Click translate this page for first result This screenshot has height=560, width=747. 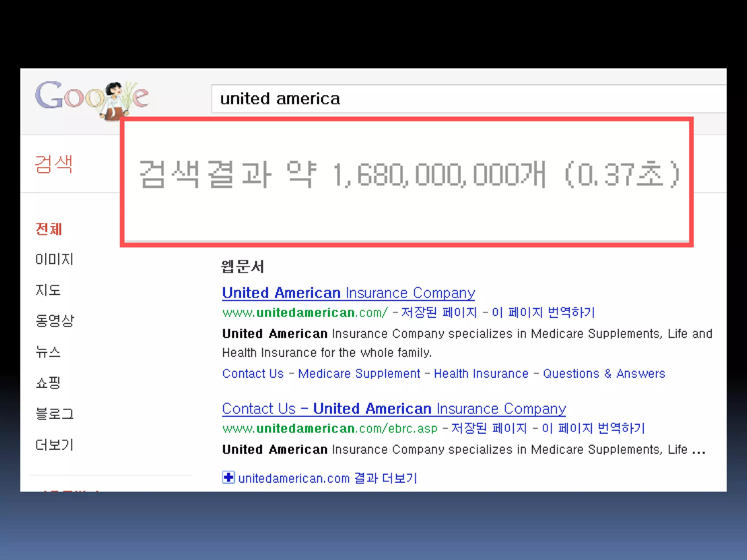[543, 312]
